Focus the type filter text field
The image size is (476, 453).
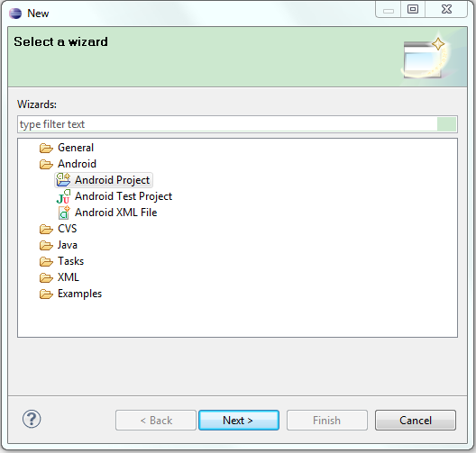point(237,124)
